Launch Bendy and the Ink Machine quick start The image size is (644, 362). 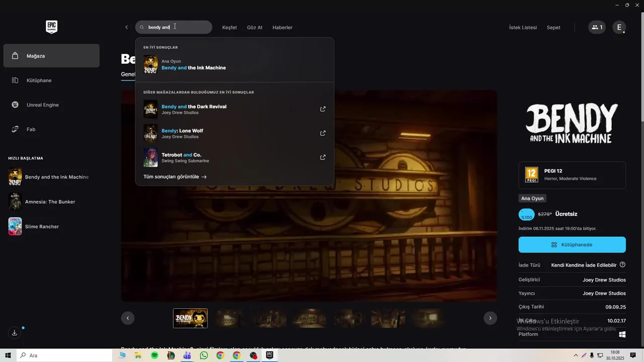coord(49,177)
